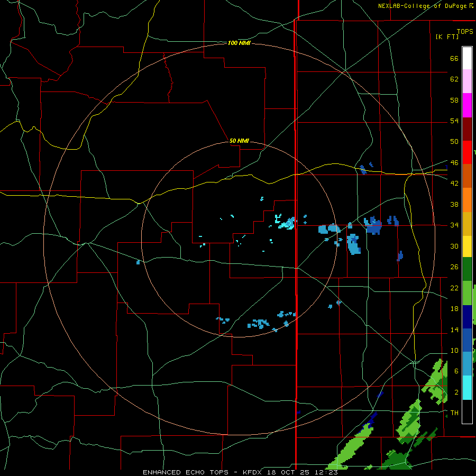Click the legend value '42'
This screenshot has height=476, width=476.
pyautogui.click(x=454, y=184)
